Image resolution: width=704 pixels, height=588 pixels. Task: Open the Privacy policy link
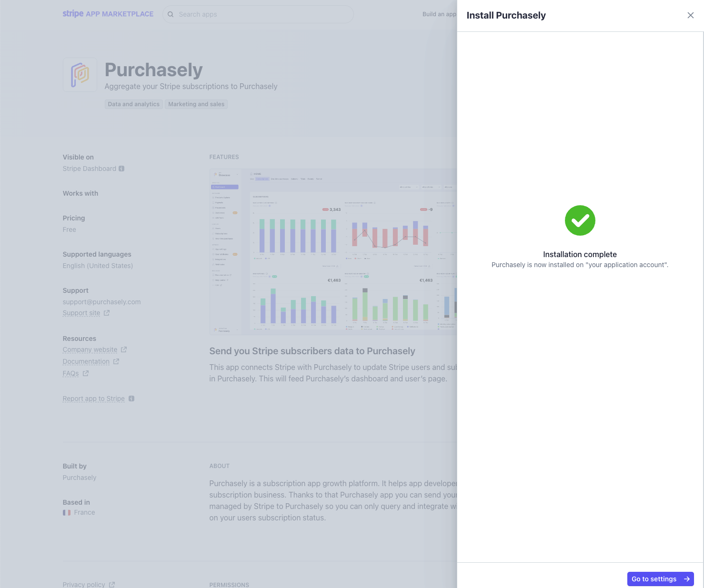click(x=84, y=584)
